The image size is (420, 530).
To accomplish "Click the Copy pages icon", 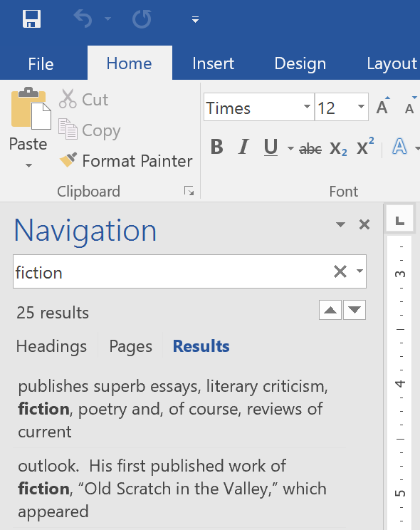I will point(68,129).
